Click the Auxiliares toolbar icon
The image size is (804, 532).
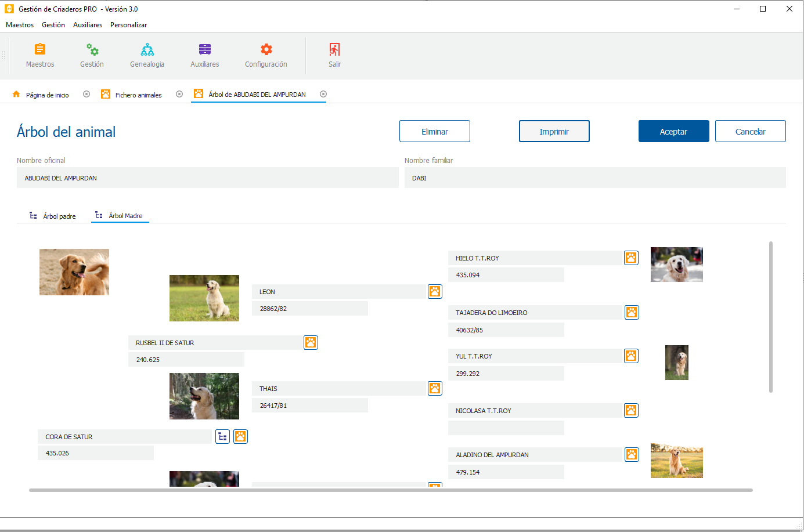(x=204, y=55)
